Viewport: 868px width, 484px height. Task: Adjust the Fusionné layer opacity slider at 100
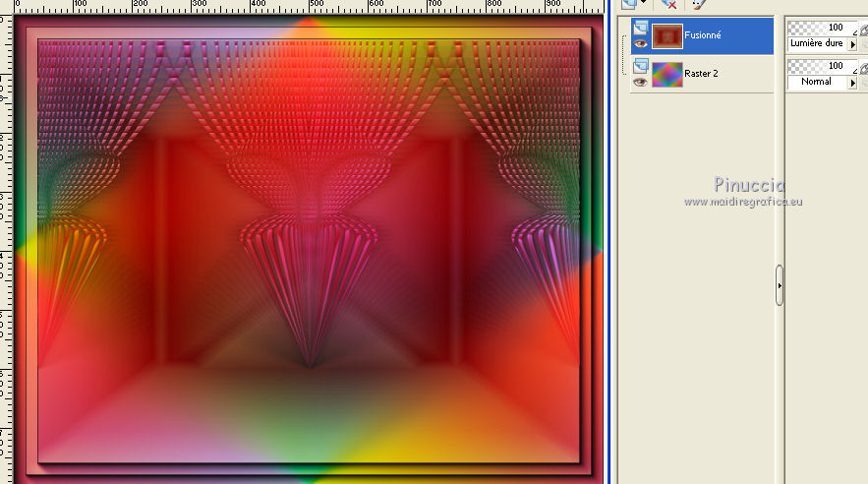[822, 28]
